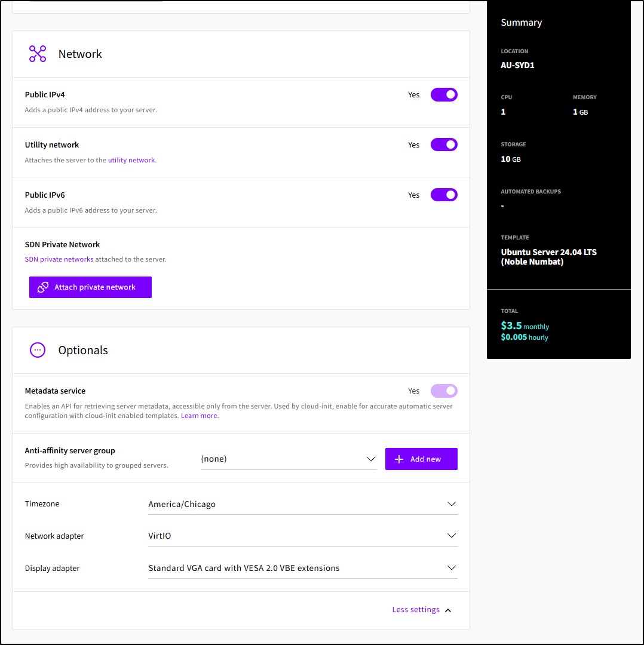
Task: Open the utility network link
Action: 131,160
